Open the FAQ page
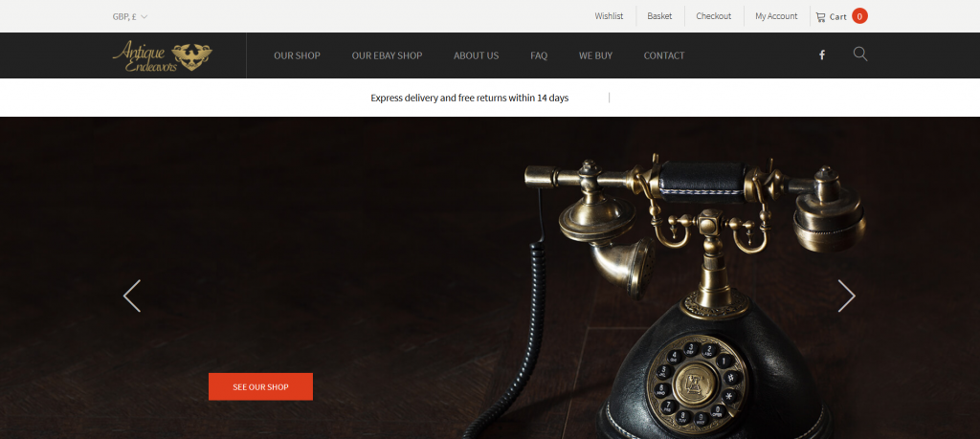The height and width of the screenshot is (439, 980). click(x=539, y=55)
